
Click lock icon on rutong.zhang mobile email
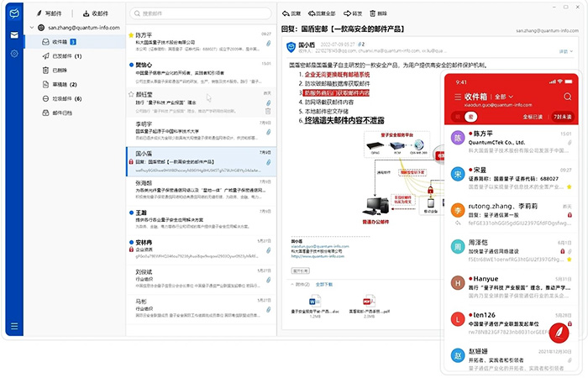coord(570,215)
